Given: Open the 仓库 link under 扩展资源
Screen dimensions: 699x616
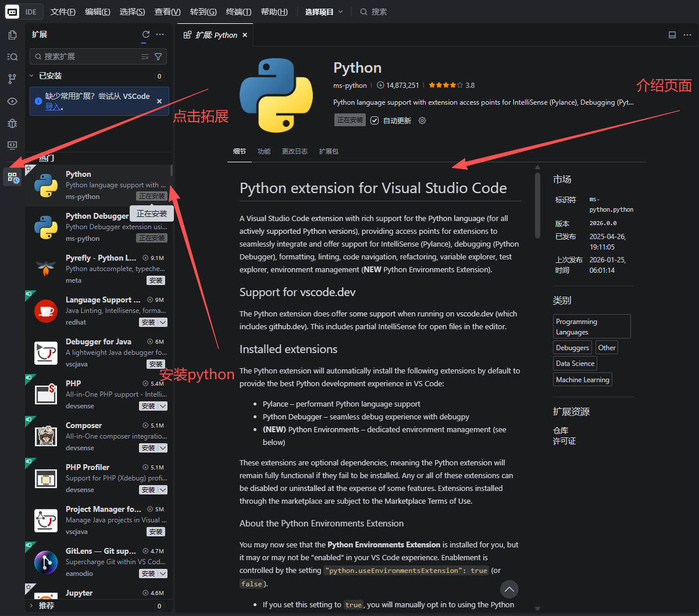Looking at the screenshot, I should (x=561, y=430).
